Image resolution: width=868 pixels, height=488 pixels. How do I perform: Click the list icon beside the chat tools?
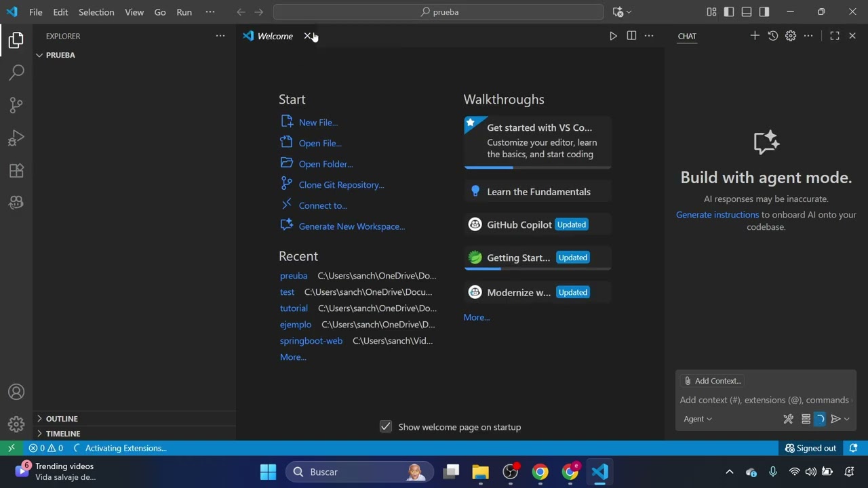tap(806, 419)
